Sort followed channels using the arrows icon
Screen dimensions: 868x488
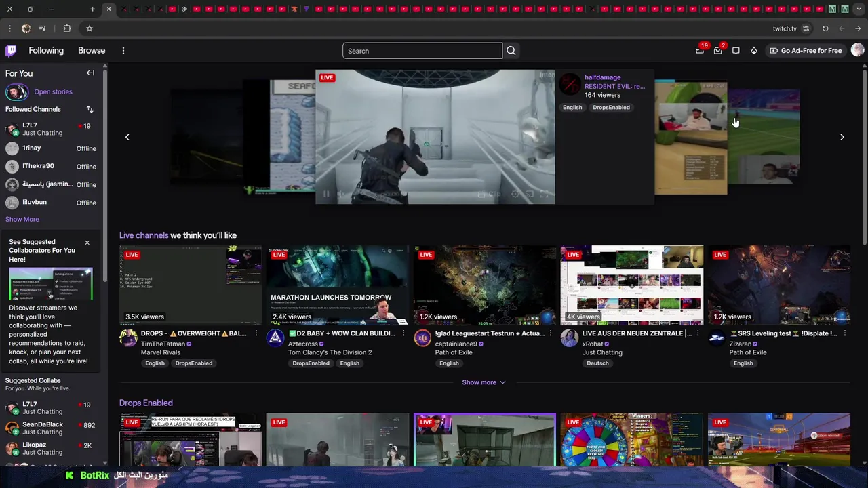90,109
